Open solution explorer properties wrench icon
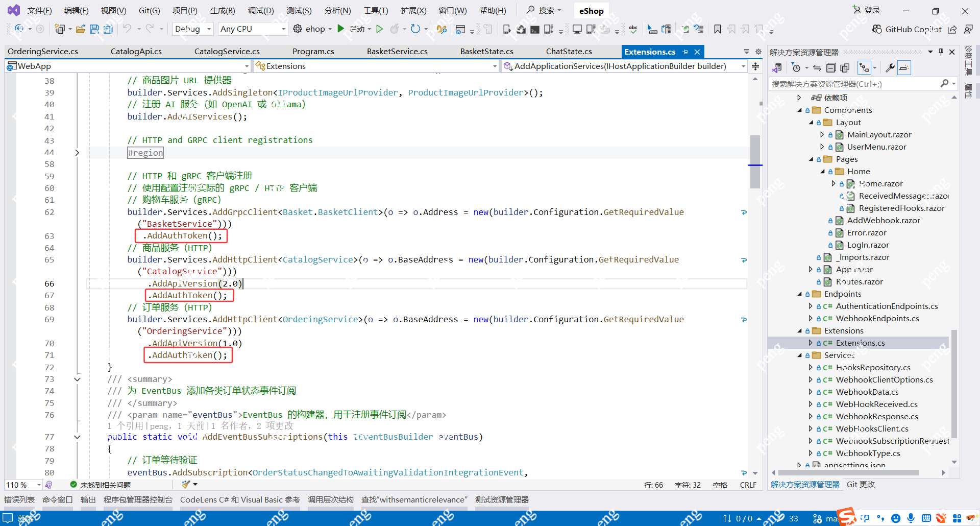Viewport: 980px width, 526px height. 890,68
